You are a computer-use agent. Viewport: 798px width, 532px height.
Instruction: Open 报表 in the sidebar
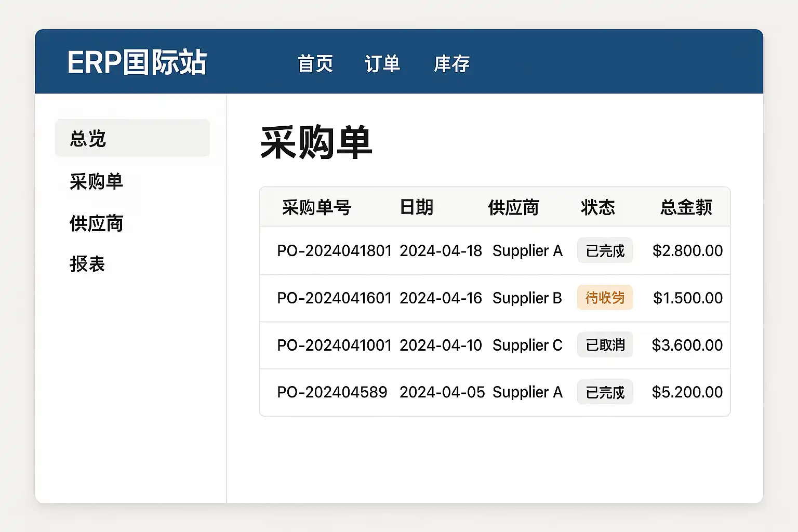(x=87, y=264)
